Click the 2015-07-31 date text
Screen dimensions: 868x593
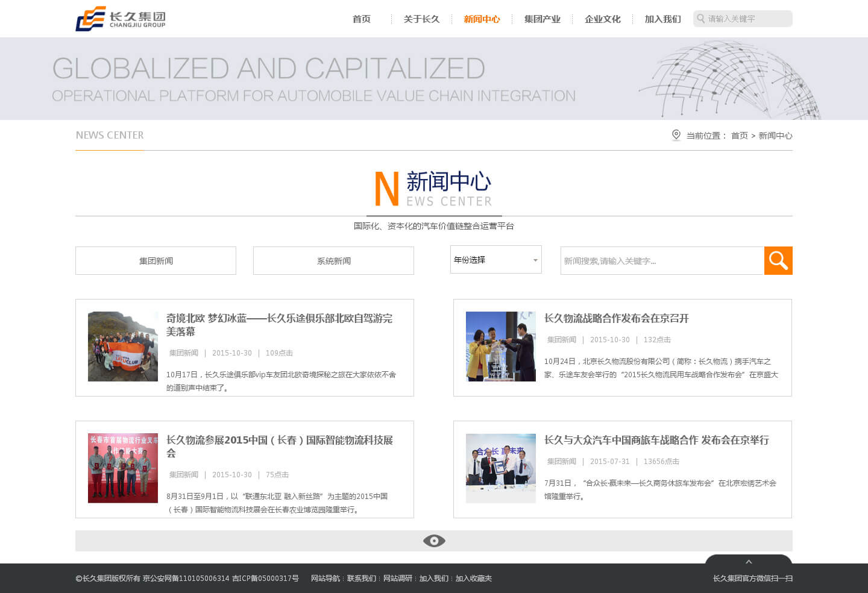coord(609,462)
